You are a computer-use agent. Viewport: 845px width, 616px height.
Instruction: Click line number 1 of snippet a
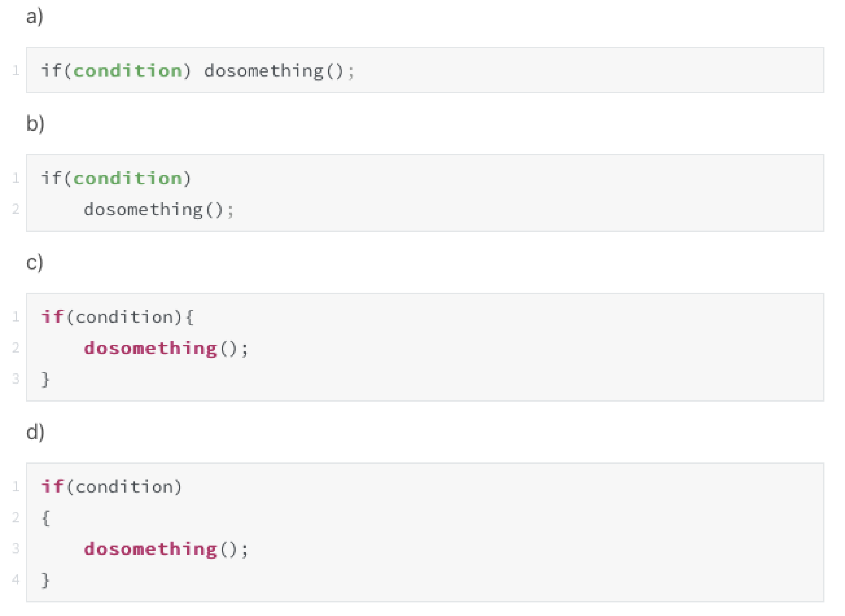(16, 70)
